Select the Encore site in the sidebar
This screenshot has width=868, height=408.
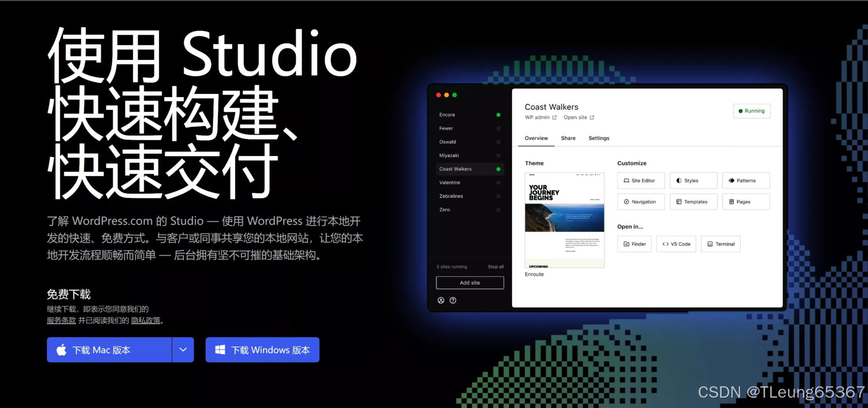pos(470,115)
